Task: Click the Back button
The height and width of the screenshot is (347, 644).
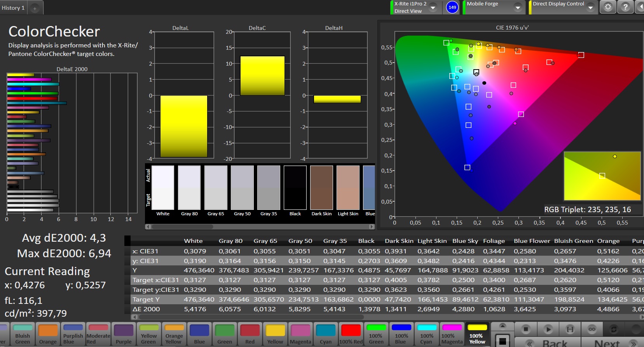Action: pyautogui.click(x=547, y=343)
